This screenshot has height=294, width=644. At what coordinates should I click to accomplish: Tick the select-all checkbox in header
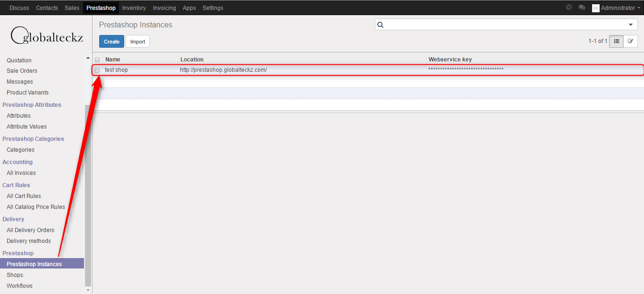[x=97, y=60]
